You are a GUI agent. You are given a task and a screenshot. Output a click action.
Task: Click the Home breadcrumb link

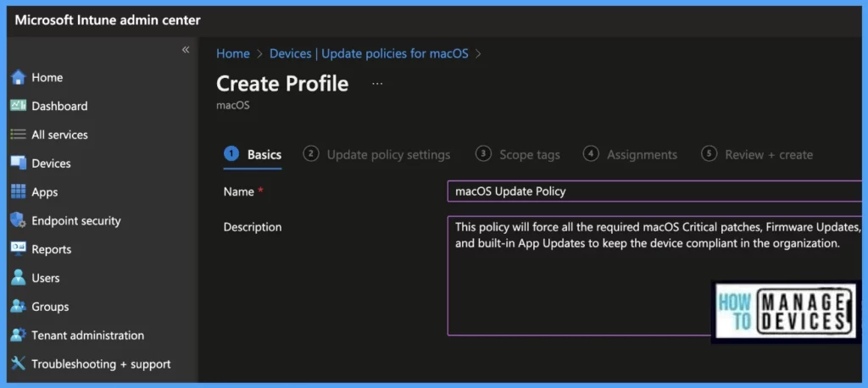click(x=232, y=53)
